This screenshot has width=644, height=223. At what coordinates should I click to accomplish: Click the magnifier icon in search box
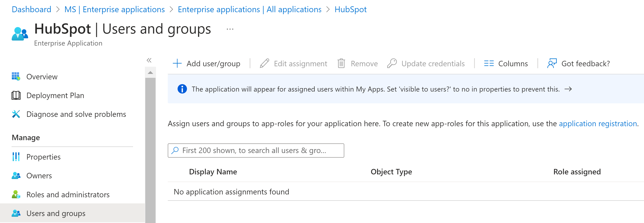(x=175, y=150)
